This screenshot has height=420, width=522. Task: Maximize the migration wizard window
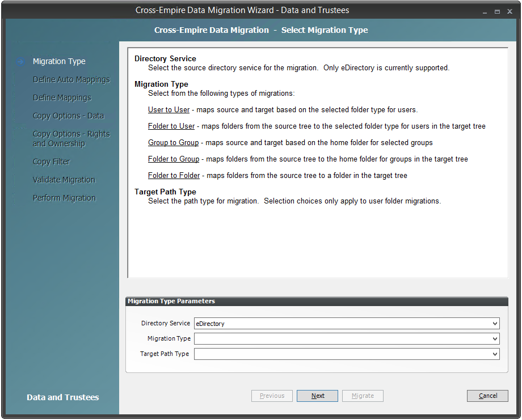tap(497, 12)
